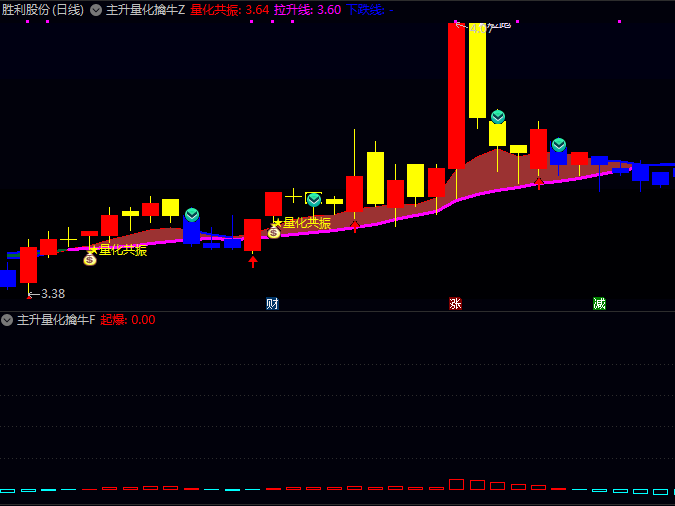
Task: Click teal chevron badge on blue candle above 减
Action: [559, 145]
